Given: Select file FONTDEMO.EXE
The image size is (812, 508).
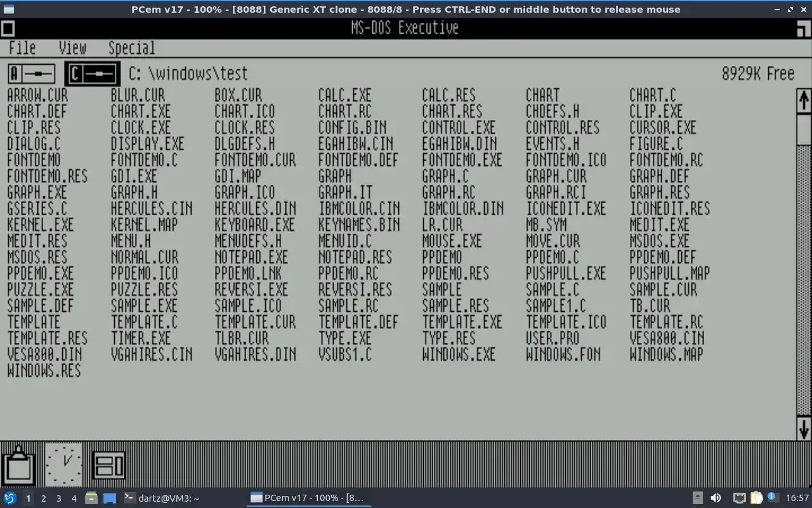Looking at the screenshot, I should coord(462,160).
